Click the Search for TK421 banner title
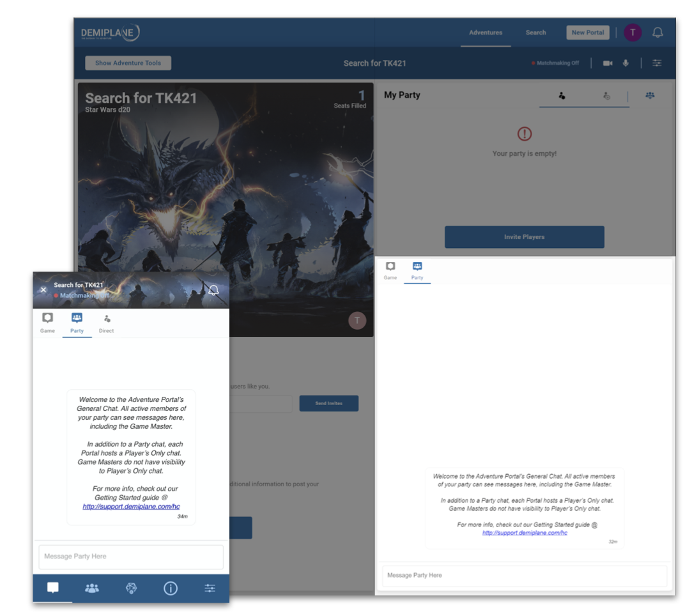 tap(141, 98)
